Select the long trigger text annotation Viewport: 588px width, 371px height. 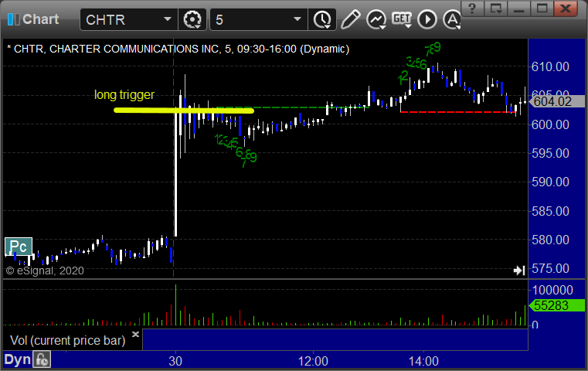click(x=124, y=94)
